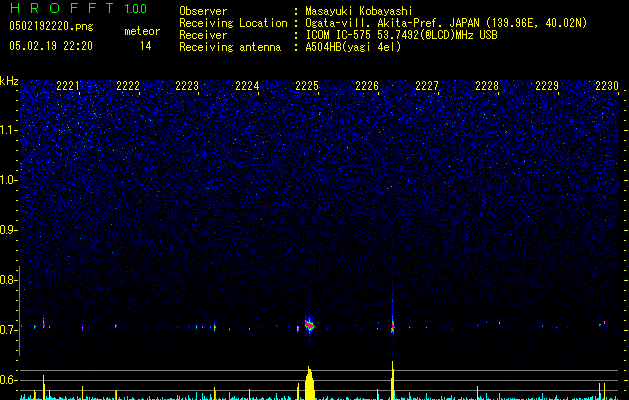Click the tall yellow intensity spike after 2226
This screenshot has height=400, width=629.
[393, 380]
